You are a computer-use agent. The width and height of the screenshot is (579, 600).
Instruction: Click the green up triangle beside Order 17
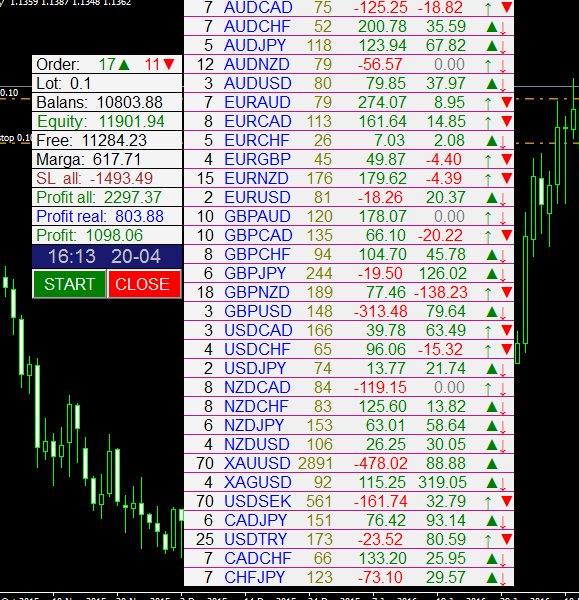point(124,65)
